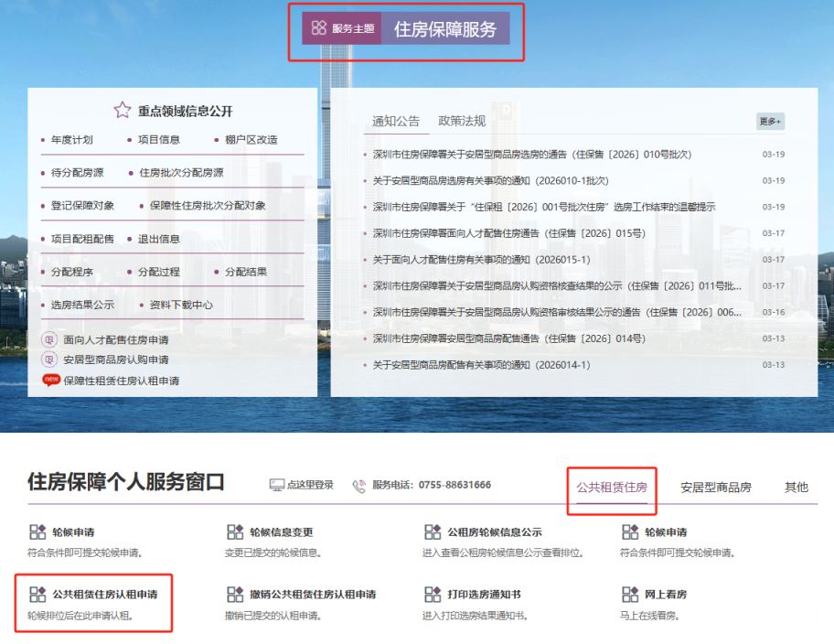Image resolution: width=834 pixels, height=644 pixels.
Task: Open 网上看房 using its icon
Action: (x=629, y=595)
